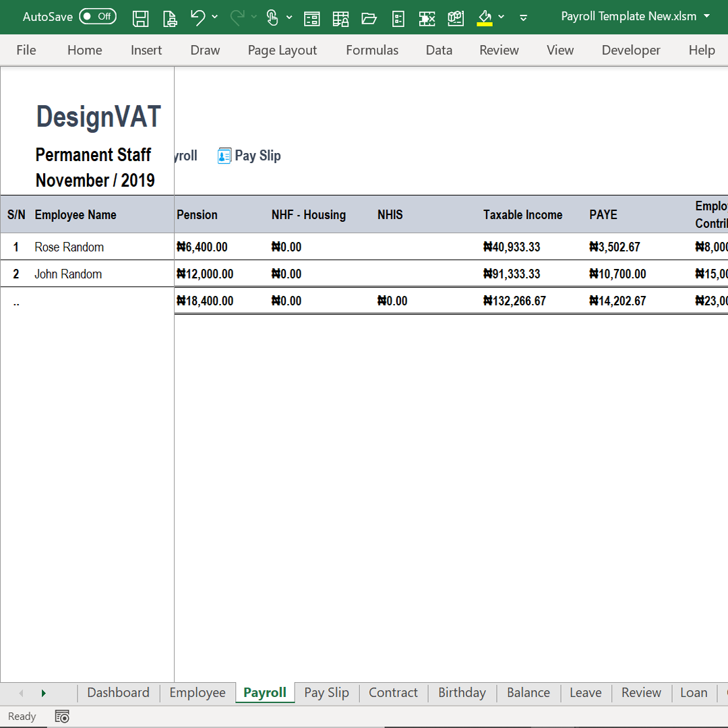The height and width of the screenshot is (728, 728).
Task: Click the Open folder icon in the toolbar
Action: pyautogui.click(x=369, y=18)
